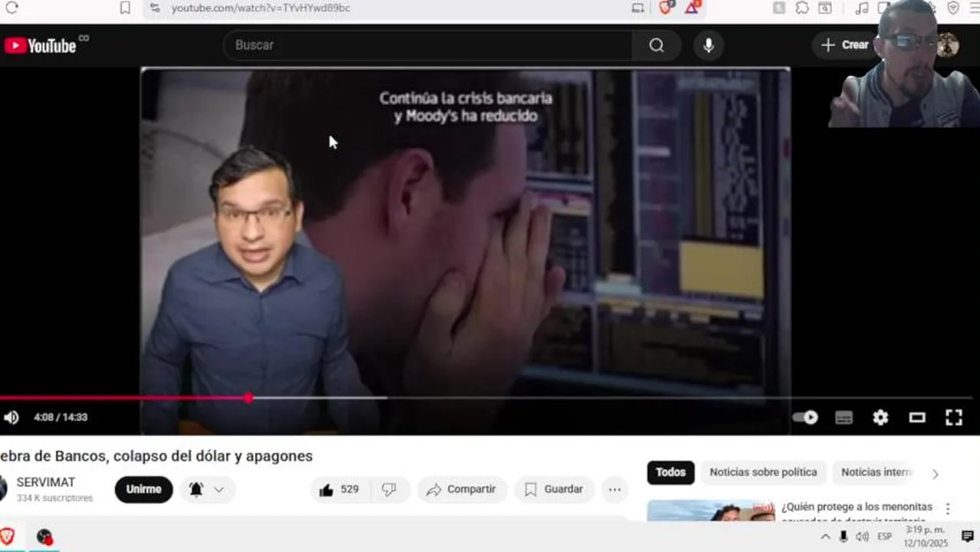
Task: Select the Noticias sobre política chip
Action: [x=763, y=472]
